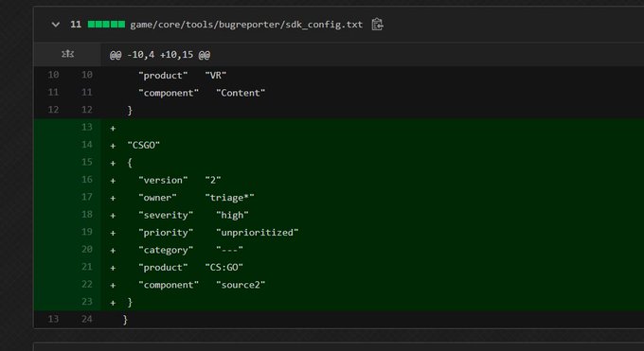Click new line number 14
The width and height of the screenshot is (644, 351).
pyautogui.click(x=87, y=145)
